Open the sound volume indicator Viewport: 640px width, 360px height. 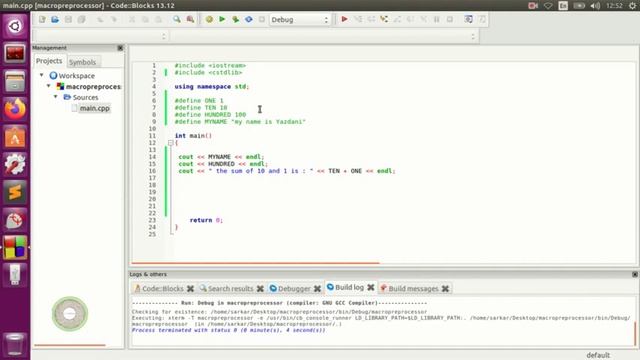pyautogui.click(x=595, y=6)
